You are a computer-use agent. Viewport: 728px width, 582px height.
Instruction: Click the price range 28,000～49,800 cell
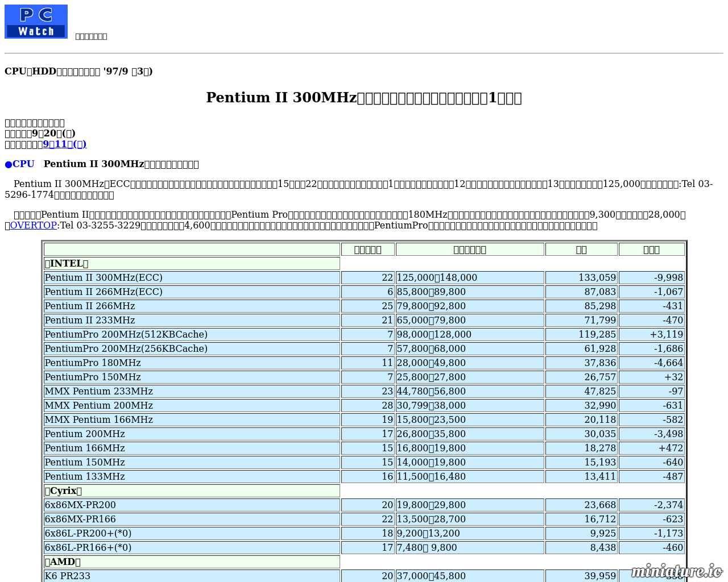click(470, 363)
